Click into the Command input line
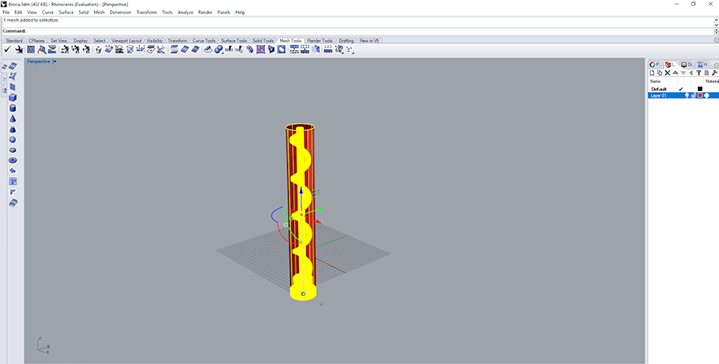 (x=358, y=31)
